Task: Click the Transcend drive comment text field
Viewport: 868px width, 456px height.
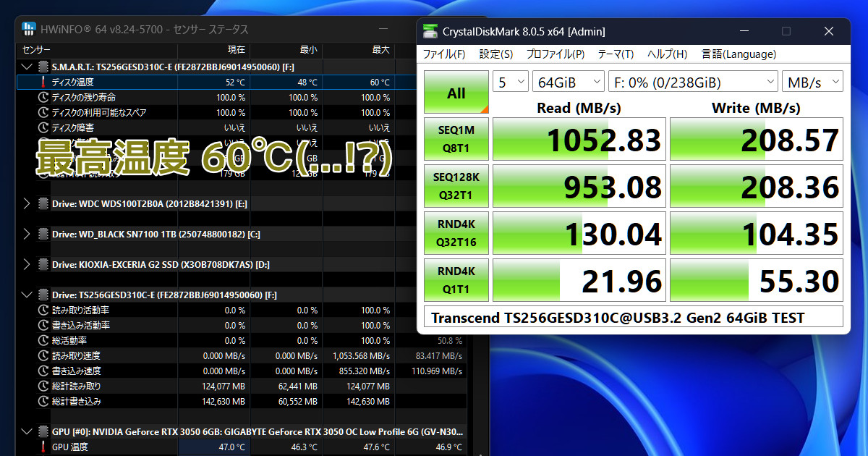Action: click(633, 317)
